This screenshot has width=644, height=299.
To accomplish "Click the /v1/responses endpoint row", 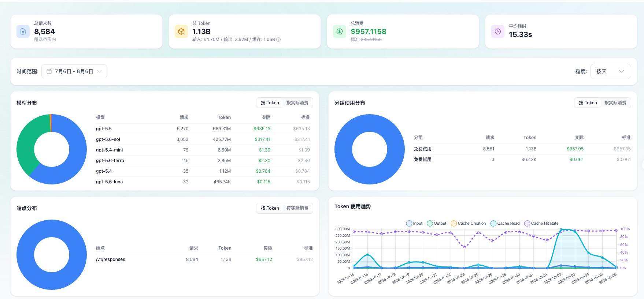I will (204, 259).
